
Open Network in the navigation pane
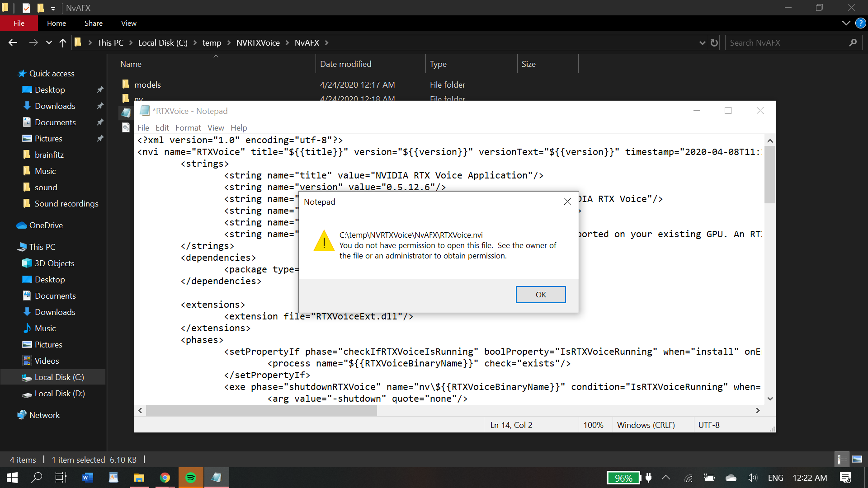tap(44, 415)
